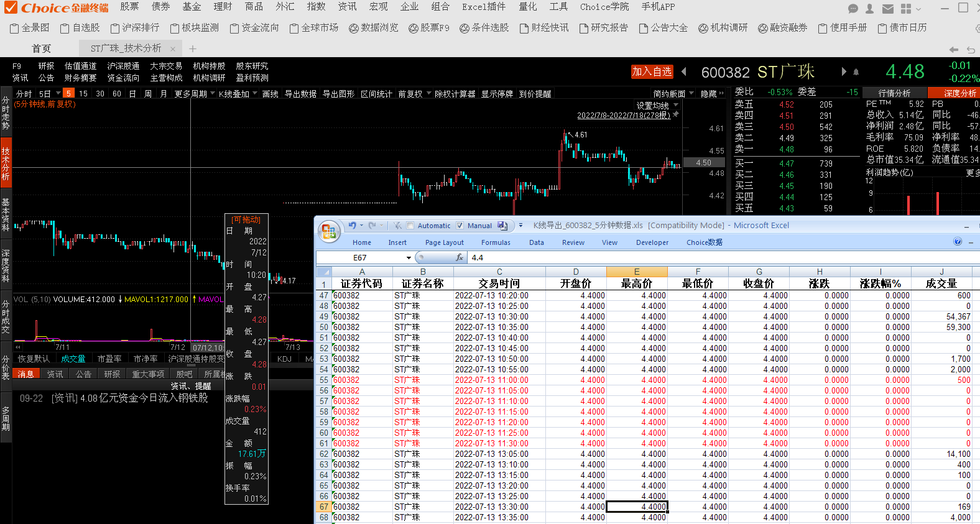Open Excel Choice数据 ribbon tab
The height and width of the screenshot is (524, 980).
705,242
